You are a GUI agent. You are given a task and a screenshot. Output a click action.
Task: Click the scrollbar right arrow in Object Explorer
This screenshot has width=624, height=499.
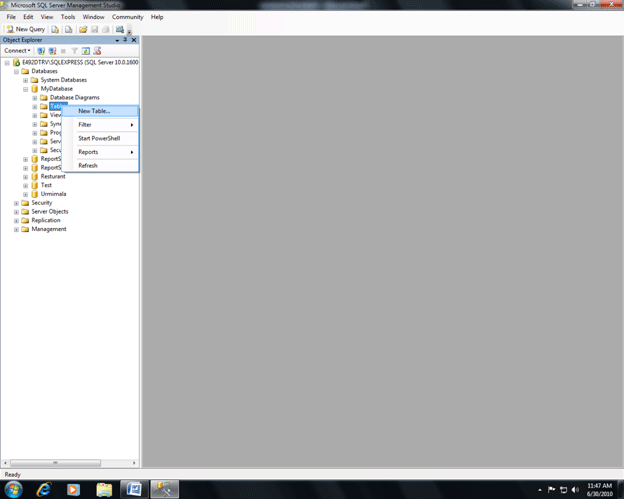coord(134,463)
